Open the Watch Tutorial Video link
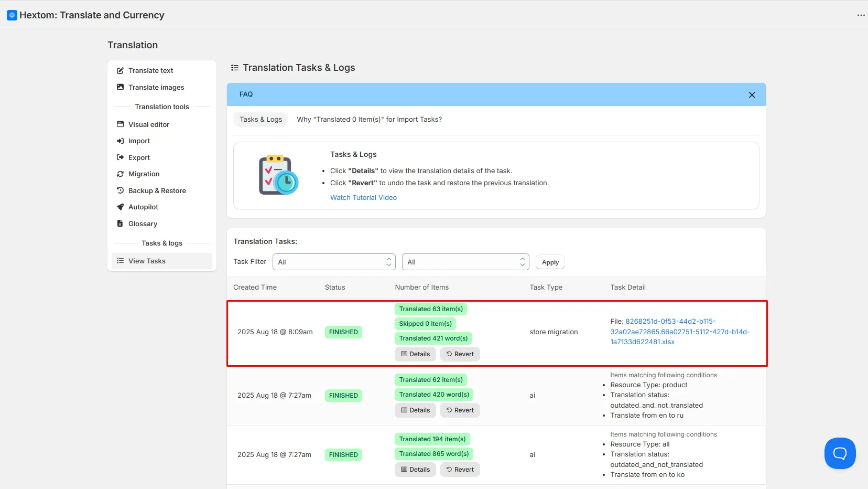 pyautogui.click(x=363, y=198)
